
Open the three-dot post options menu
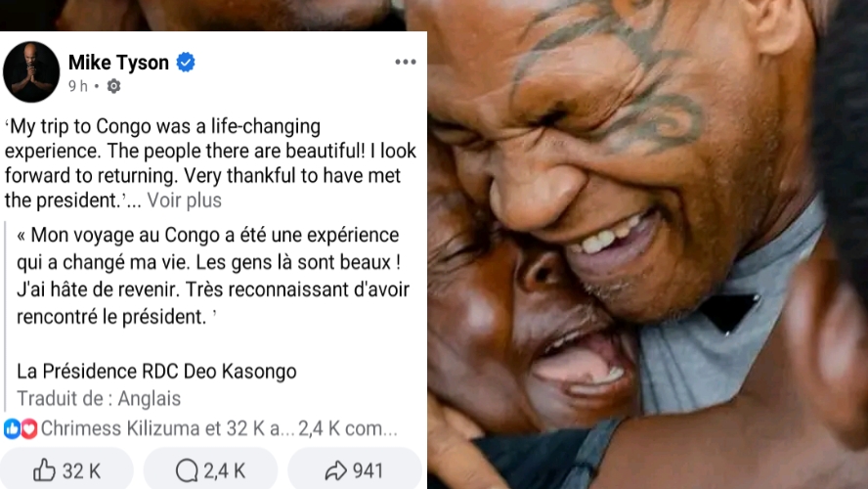[x=406, y=62]
